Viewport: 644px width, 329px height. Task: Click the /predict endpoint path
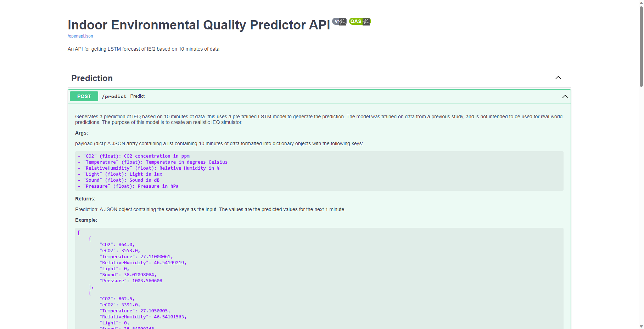(114, 96)
